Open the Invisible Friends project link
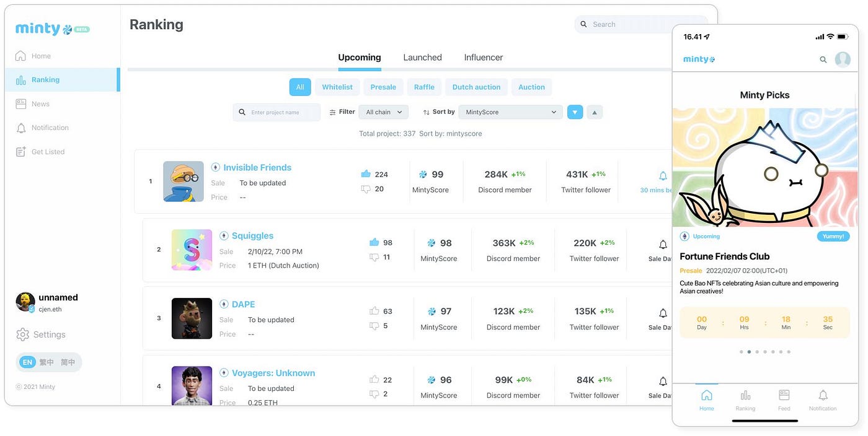This screenshot has height=436, width=868. (x=257, y=168)
